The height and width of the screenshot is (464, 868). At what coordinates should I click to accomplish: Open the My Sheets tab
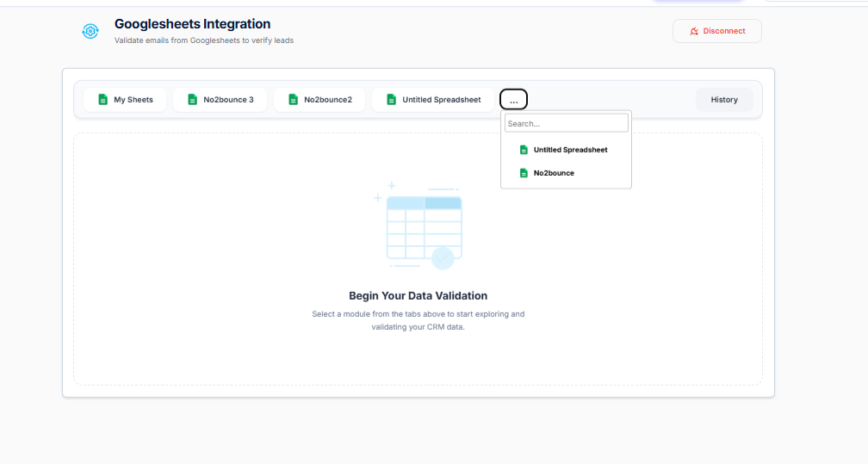[125, 100]
